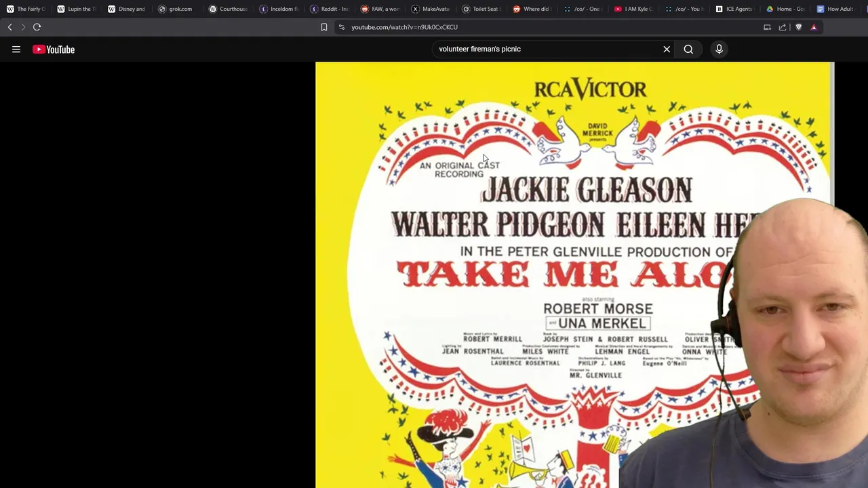Viewport: 868px width, 488px height.
Task: Switch to the '/co/ - You' tab
Action: 685,9
